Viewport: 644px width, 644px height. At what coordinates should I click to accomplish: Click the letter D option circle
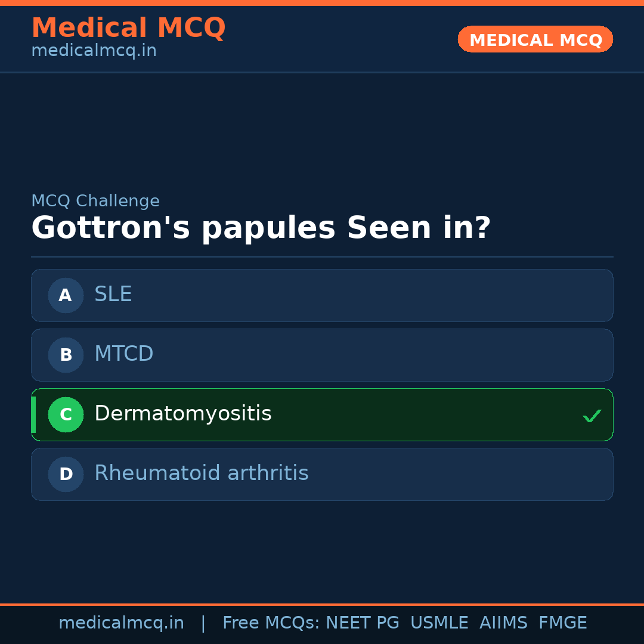pos(66,474)
